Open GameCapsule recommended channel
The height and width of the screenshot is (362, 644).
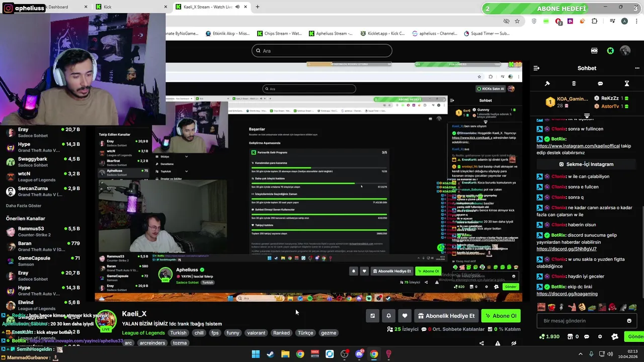click(43, 261)
